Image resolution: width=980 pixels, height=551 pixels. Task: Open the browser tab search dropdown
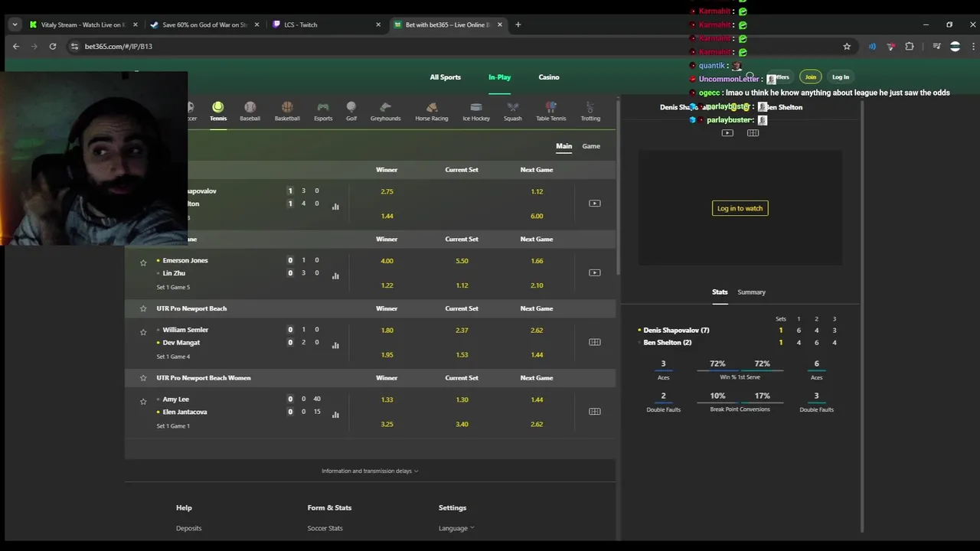15,24
